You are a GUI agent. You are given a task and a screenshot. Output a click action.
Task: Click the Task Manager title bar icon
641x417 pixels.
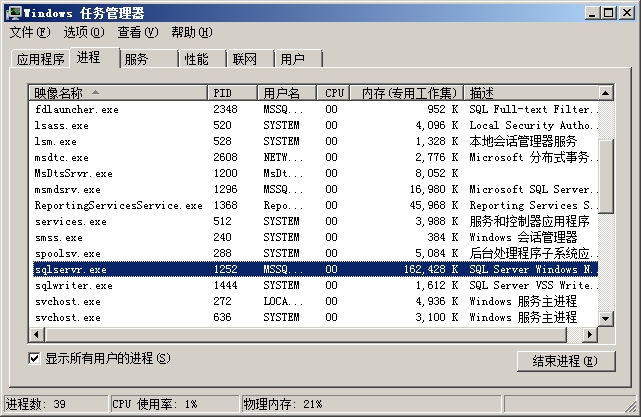[x=13, y=13]
